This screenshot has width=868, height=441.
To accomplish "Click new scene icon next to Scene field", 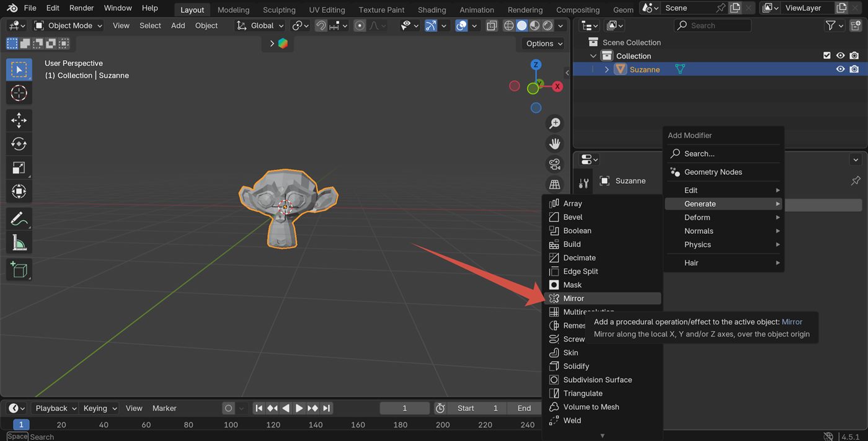I will (735, 8).
